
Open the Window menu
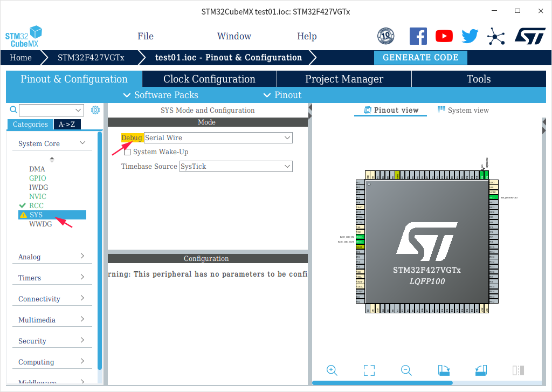point(234,36)
